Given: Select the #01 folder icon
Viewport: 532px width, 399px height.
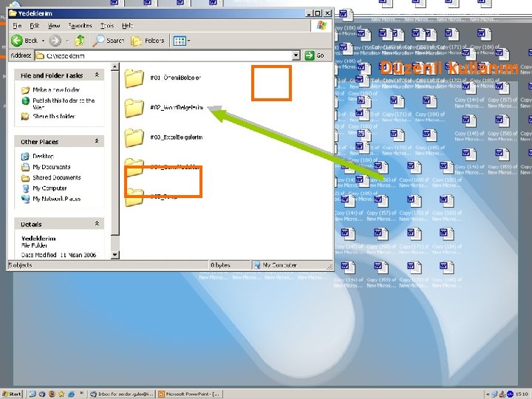Looking at the screenshot, I should [x=134, y=78].
